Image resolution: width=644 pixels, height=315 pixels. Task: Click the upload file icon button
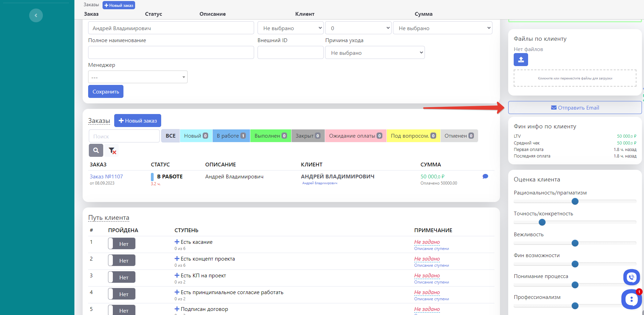click(x=521, y=60)
